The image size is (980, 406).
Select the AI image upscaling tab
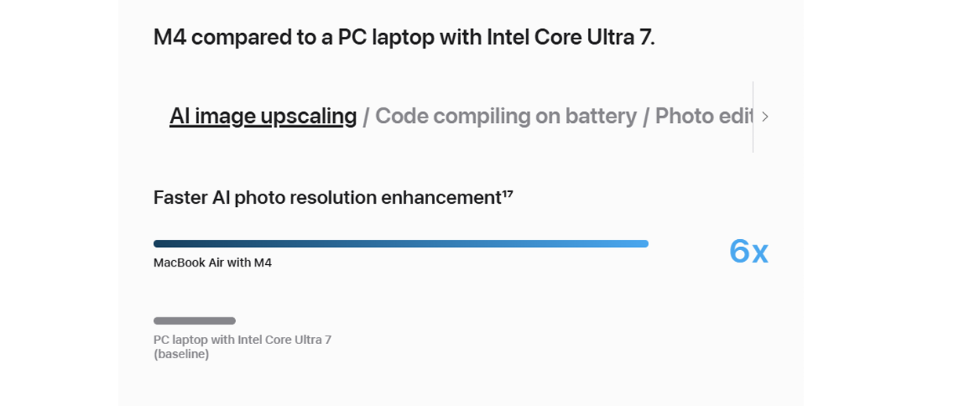pyautogui.click(x=263, y=116)
